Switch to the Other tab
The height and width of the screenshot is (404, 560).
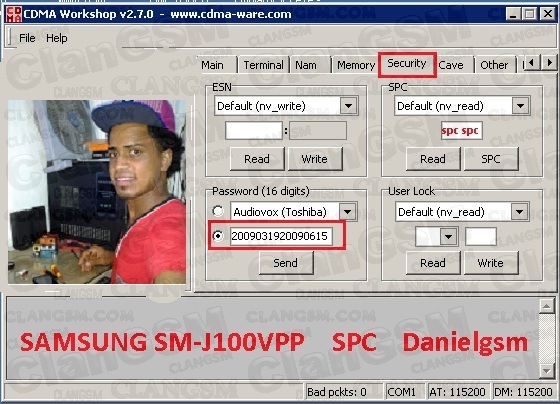click(494, 65)
